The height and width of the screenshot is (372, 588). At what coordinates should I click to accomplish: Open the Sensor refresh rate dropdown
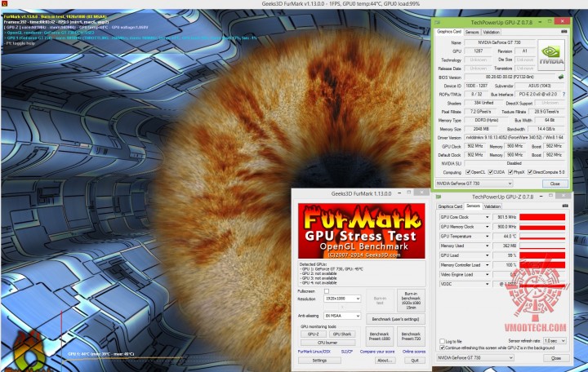tap(555, 340)
